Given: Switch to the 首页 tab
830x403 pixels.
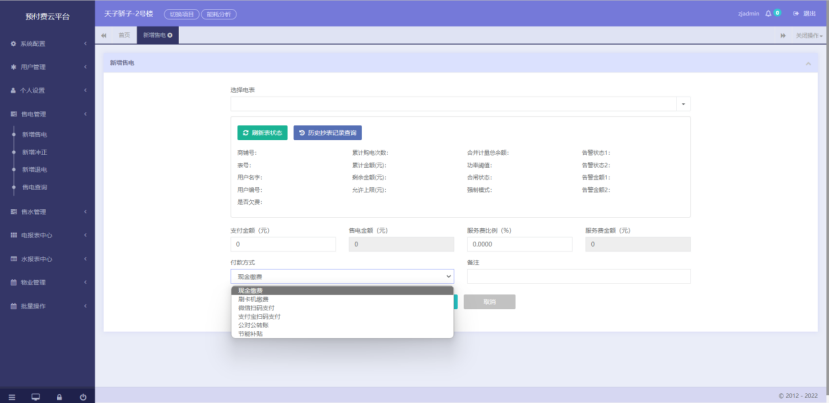Looking at the screenshot, I should (x=124, y=35).
